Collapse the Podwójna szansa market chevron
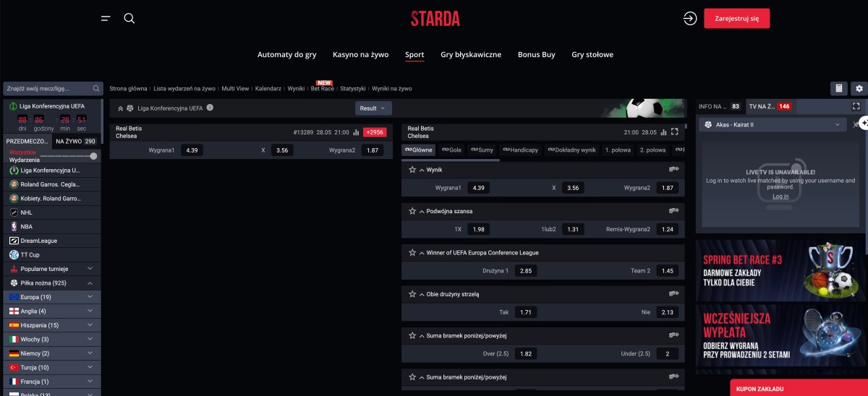Viewport: 868px width, 396px height. point(421,211)
